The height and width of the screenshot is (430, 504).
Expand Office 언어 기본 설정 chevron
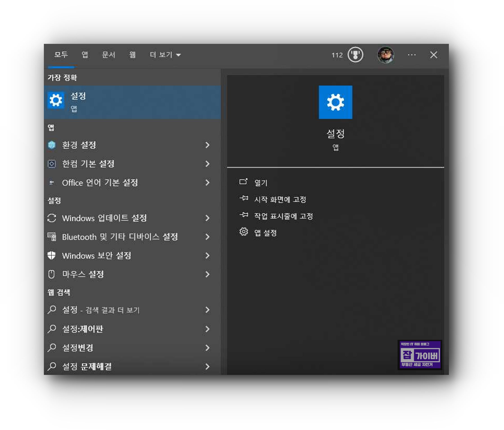click(x=207, y=183)
